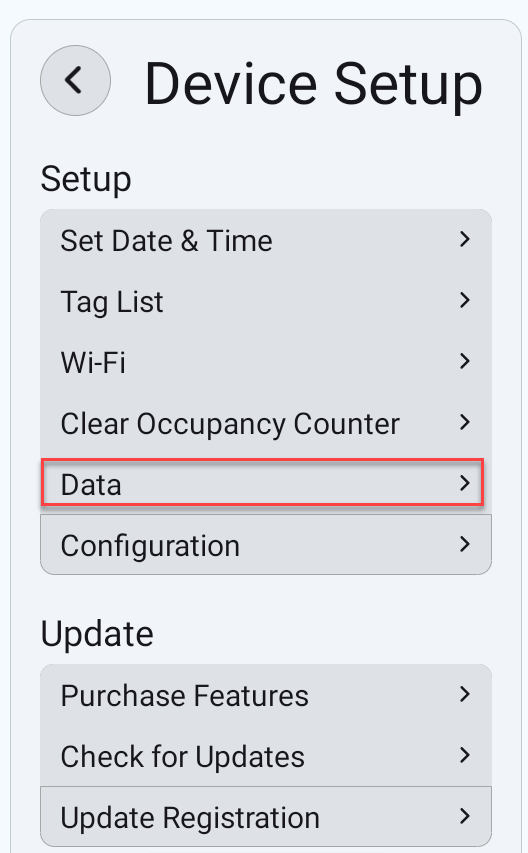Screen dimensions: 528x853
Task: Click the arrow next to Clear Occupancy Counter
Action: coord(464,422)
